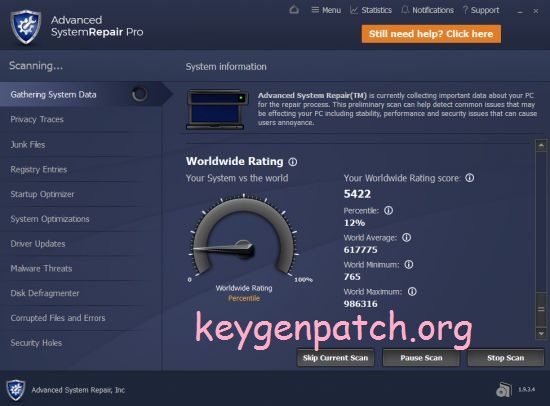Minimize the application window
This screenshot has height=406, width=550.
520,12
